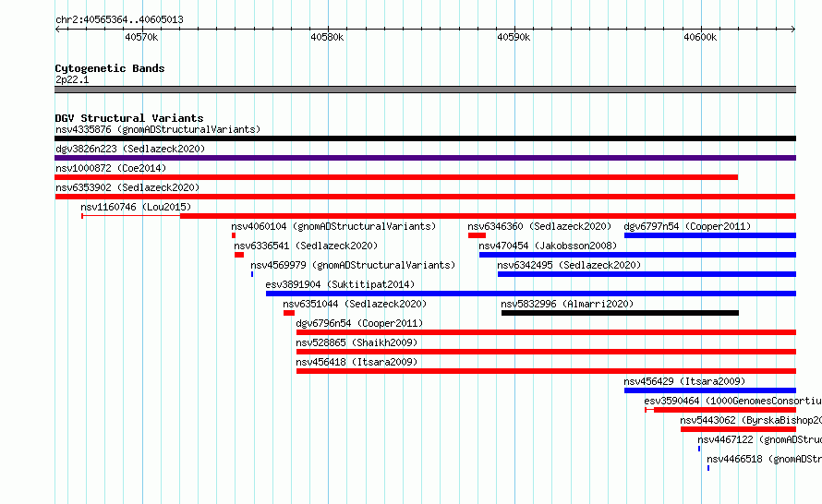
Task: Click the dgv3826n223 (Sedlazeck2020) label
Action: pyautogui.click(x=130, y=149)
